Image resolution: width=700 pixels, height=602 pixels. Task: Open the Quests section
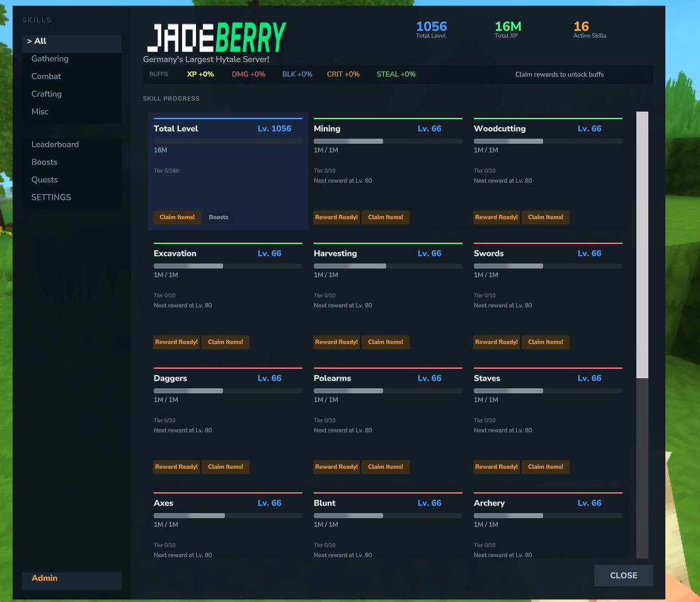pos(45,180)
